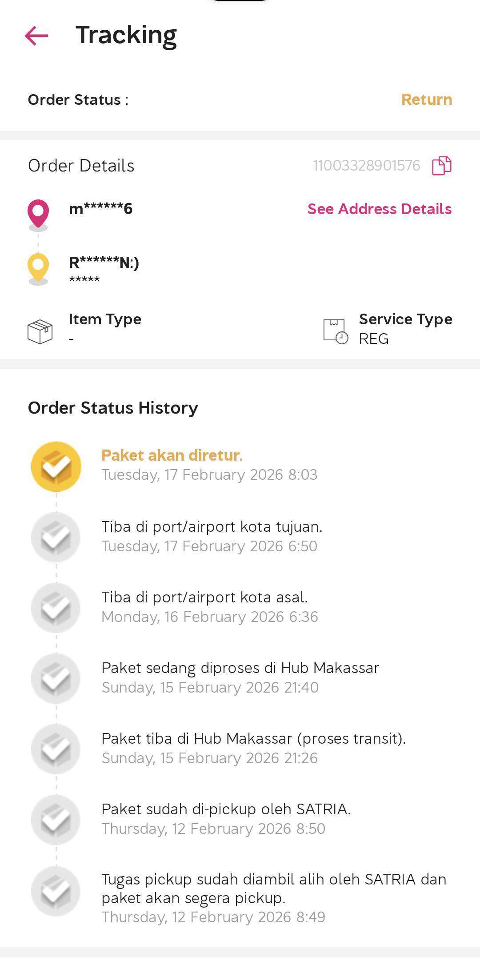Tap the pink back arrow
Screen dimensions: 480x980
pos(36,36)
